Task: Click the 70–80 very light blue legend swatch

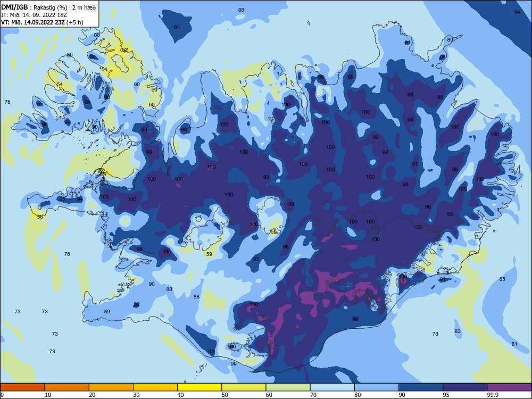Action: click(x=332, y=387)
